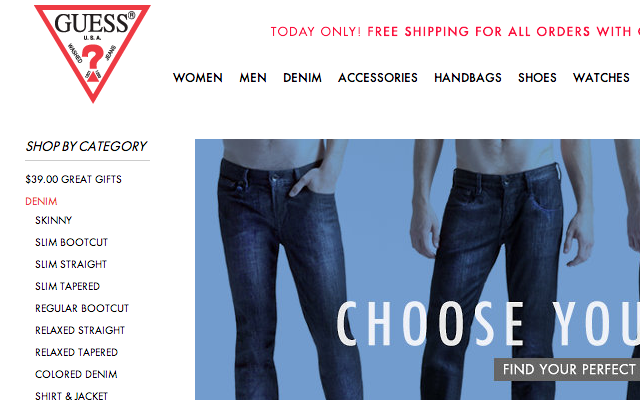Select Slim Tapered subcategory

coord(67,287)
